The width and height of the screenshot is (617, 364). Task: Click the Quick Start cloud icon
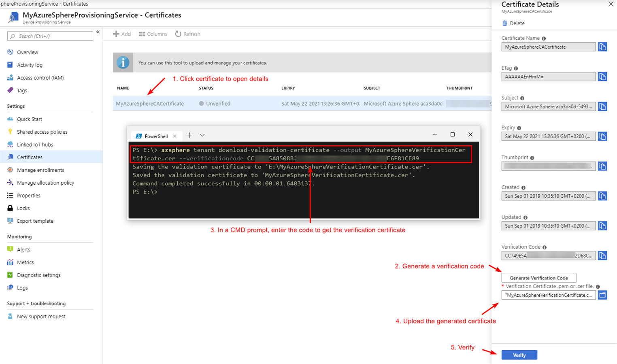tap(10, 119)
